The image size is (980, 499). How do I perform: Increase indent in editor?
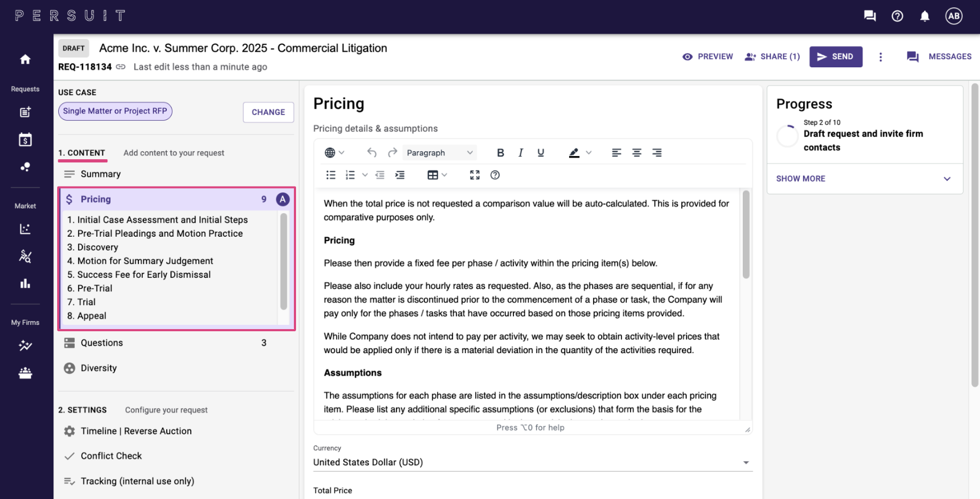point(400,175)
